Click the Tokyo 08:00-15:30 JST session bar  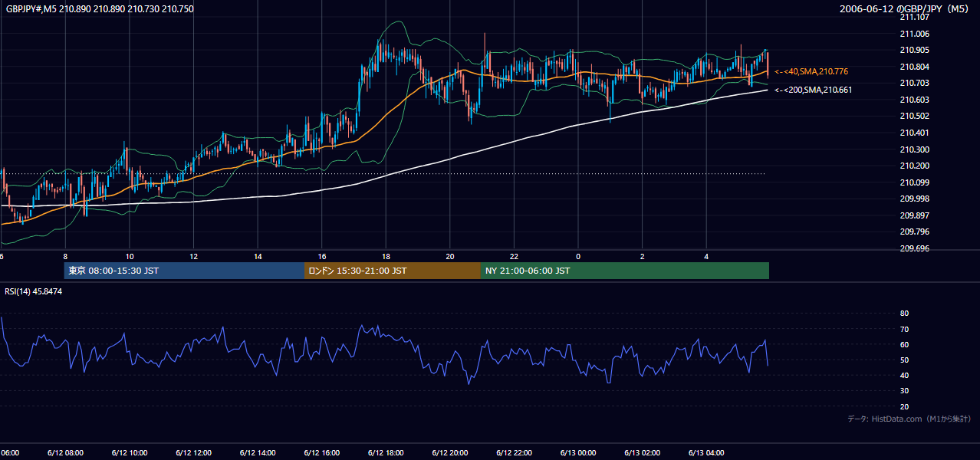click(184, 271)
